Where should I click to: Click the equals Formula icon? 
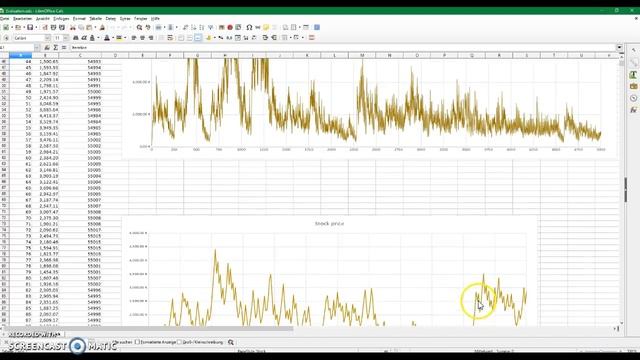(64, 48)
